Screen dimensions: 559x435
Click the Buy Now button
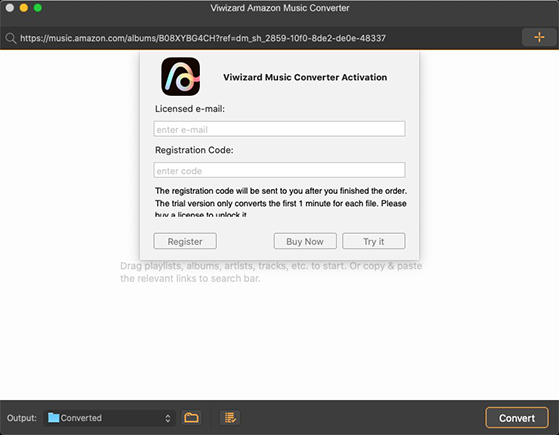[305, 241]
